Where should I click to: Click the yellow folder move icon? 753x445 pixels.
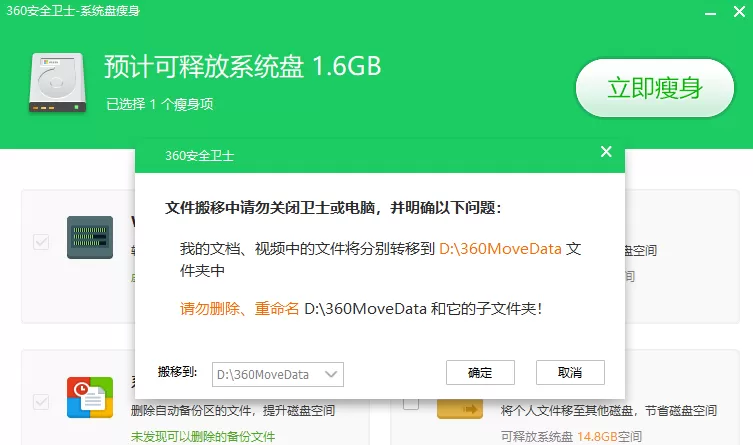(460, 409)
